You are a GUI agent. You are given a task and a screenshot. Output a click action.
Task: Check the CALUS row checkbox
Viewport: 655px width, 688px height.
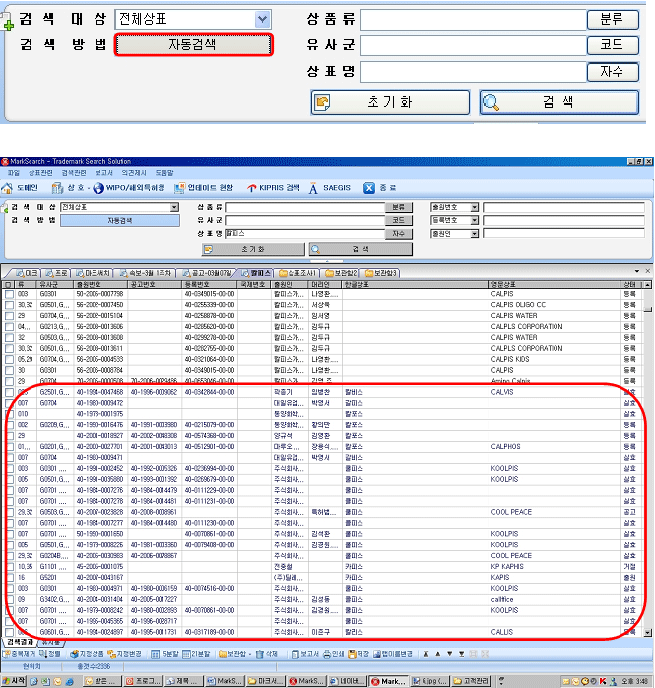point(9,632)
